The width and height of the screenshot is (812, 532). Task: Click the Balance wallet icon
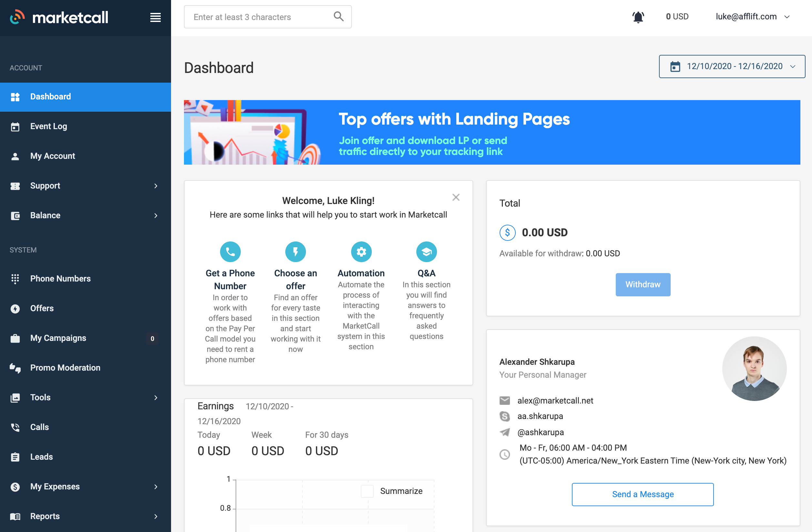click(15, 216)
